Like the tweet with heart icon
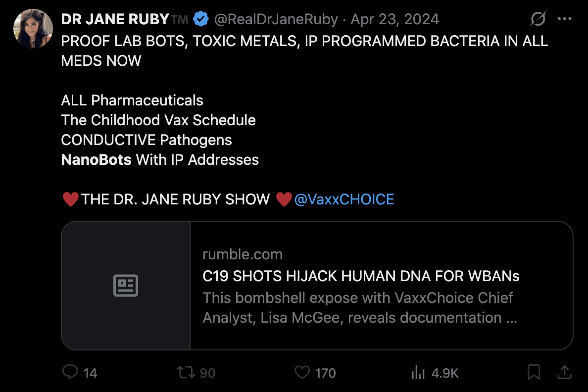 pos(302,372)
